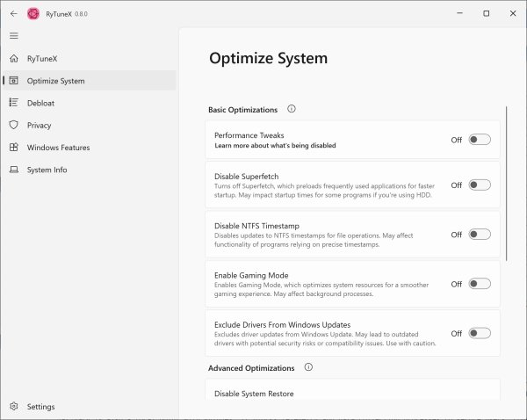Open the Learn more about what's being disabled link
Screen dimensions: 527x420
point(275,145)
